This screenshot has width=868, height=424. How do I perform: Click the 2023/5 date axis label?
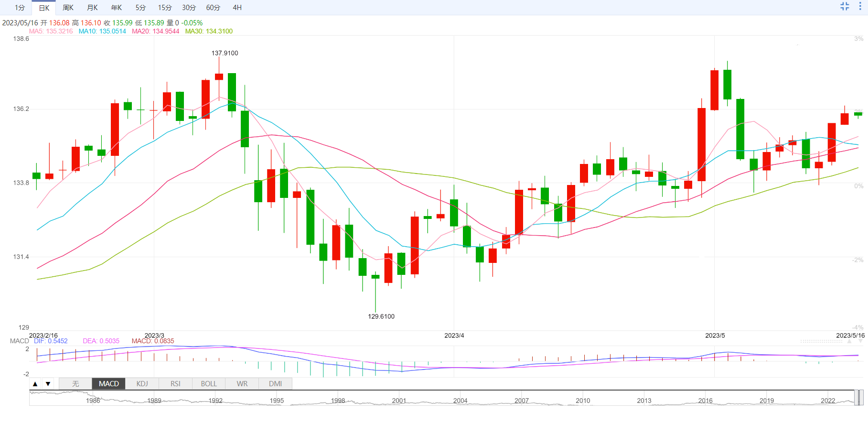(715, 336)
